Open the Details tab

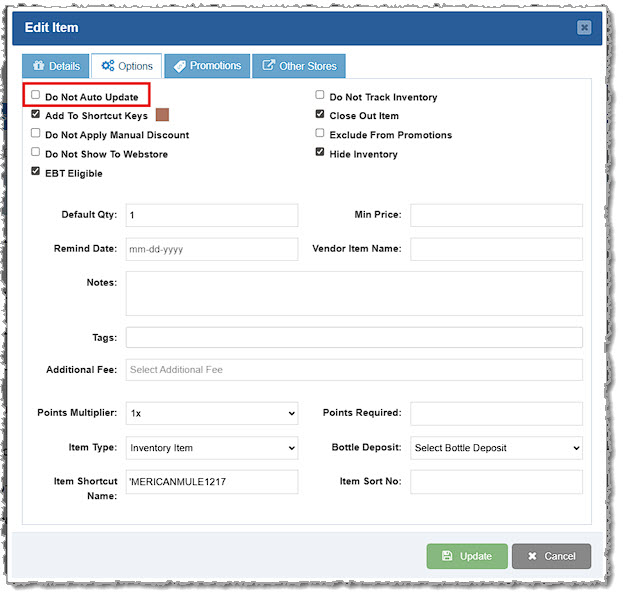(x=56, y=66)
